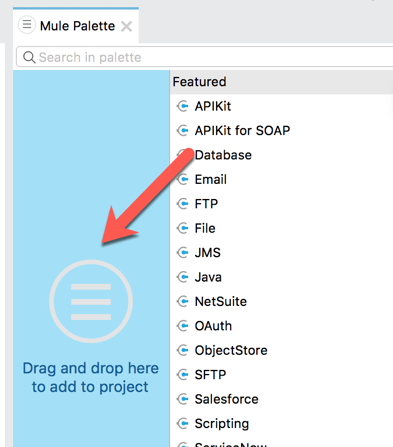This screenshot has height=447, width=393.
Task: Click the Mule Palette tab icon
Action: tap(27, 25)
